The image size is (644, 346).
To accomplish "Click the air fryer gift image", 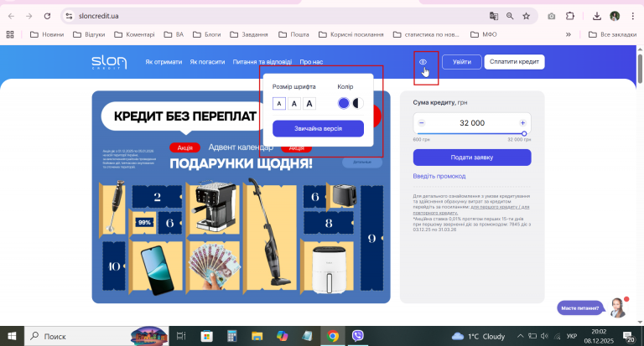I will click(330, 270).
